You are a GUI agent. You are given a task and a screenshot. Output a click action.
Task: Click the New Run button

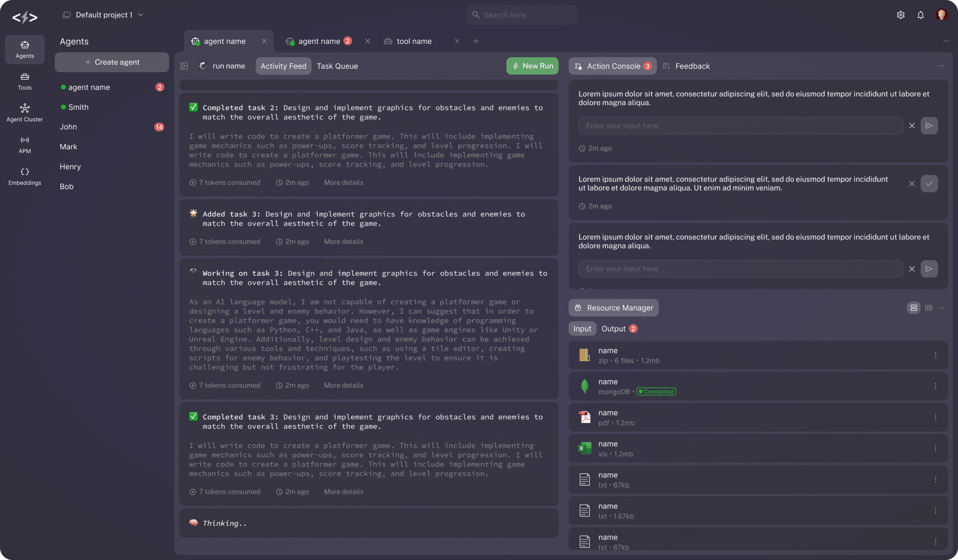tap(532, 66)
